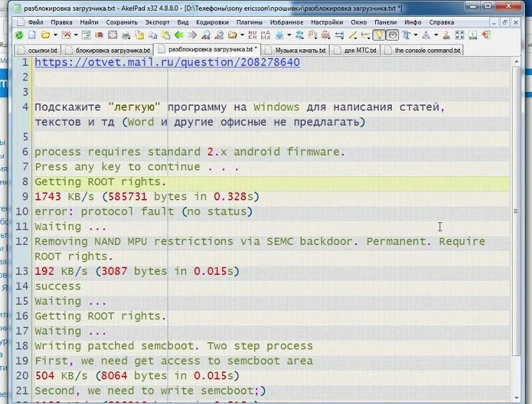This screenshot has width=532, height=404.
Task: Click the yellow highlighter marker icon
Action: (x=352, y=35)
